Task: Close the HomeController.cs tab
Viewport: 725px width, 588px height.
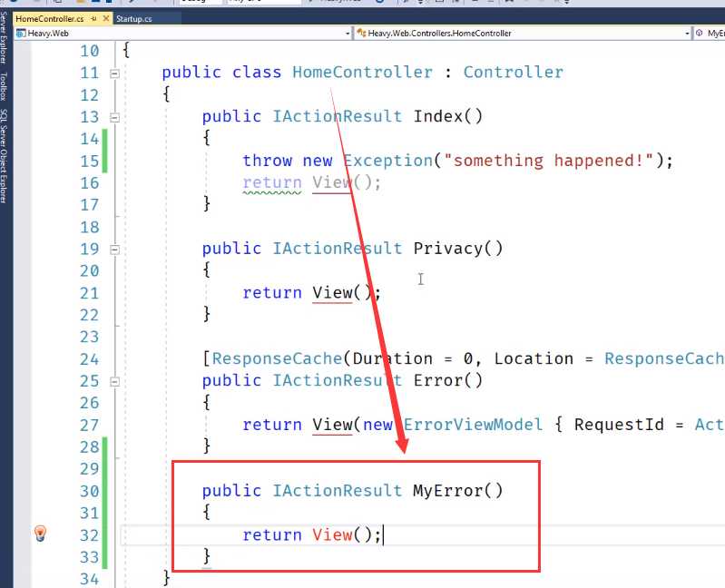Action: (106, 18)
